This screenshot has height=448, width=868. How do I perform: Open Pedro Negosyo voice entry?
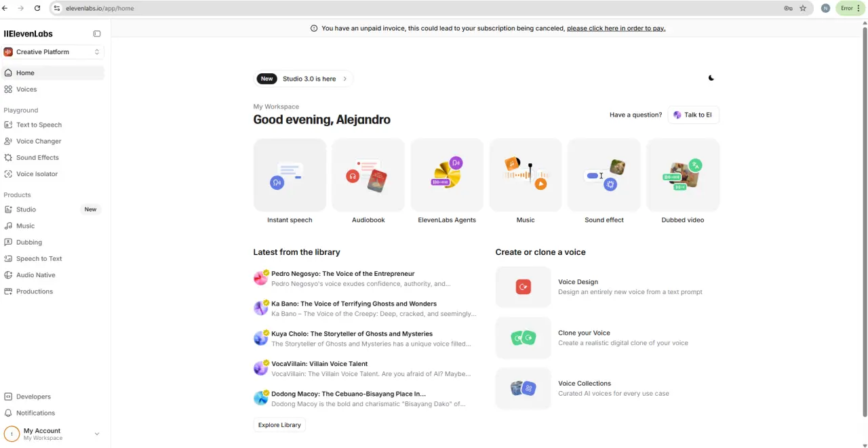click(365, 279)
